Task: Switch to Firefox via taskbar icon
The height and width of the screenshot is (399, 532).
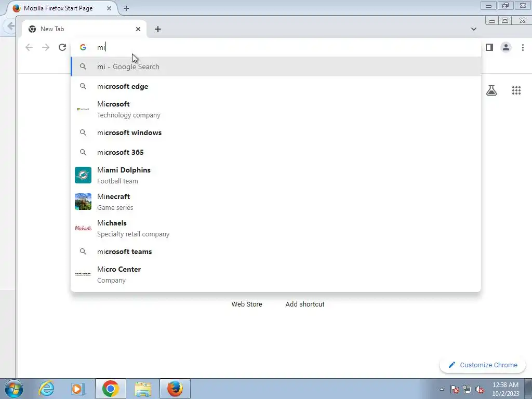Action: coord(175,389)
